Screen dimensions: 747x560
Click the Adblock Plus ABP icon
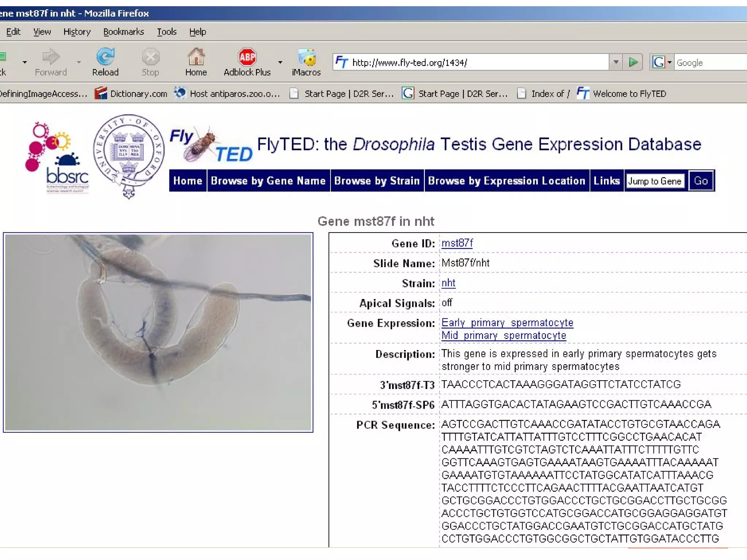(x=247, y=58)
